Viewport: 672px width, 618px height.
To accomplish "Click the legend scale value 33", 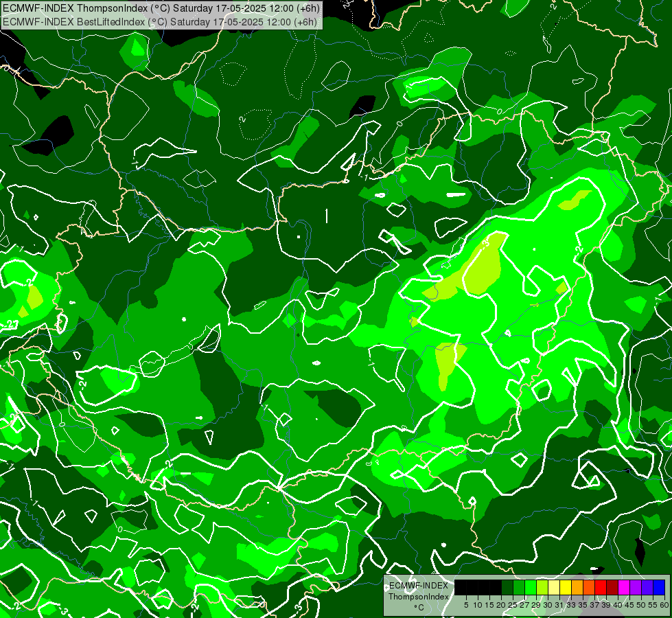I will [571, 605].
